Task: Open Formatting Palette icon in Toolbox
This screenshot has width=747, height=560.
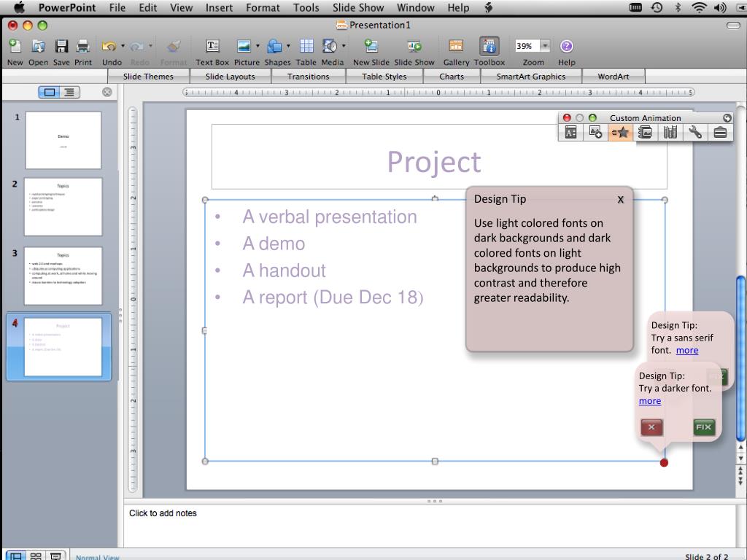Action: pyautogui.click(x=570, y=133)
